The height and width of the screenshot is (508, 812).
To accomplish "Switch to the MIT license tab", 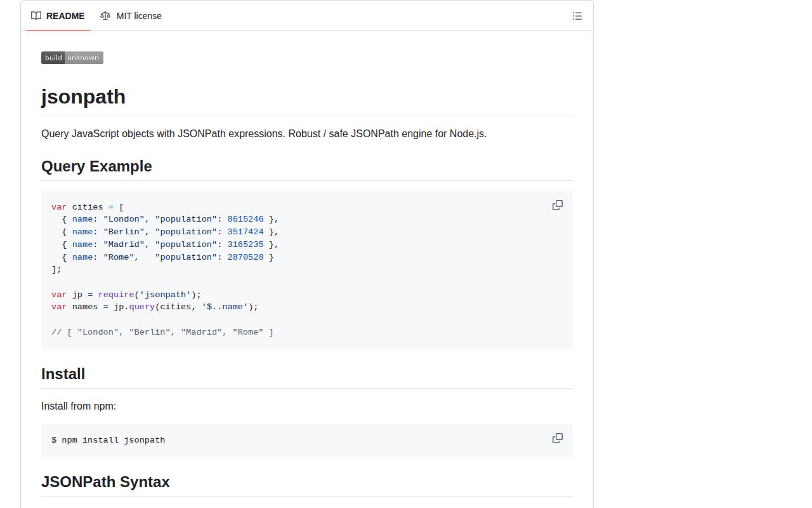I will pyautogui.click(x=131, y=16).
